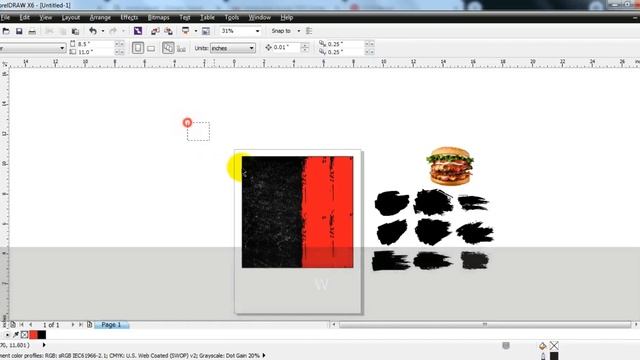Go to the previous page arrow

31,325
